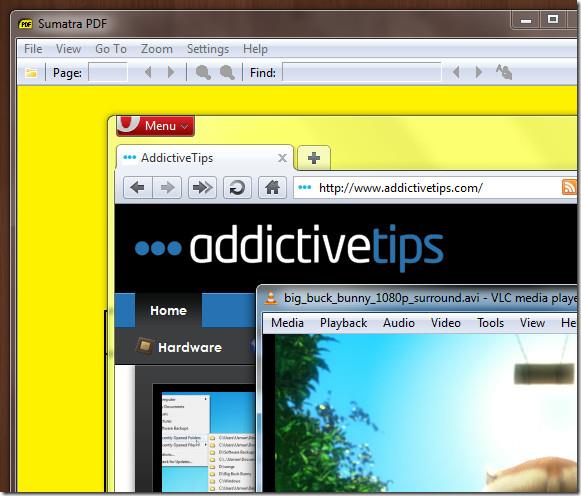
Task: Open the red Opera Menu dropdown
Action: [155, 126]
